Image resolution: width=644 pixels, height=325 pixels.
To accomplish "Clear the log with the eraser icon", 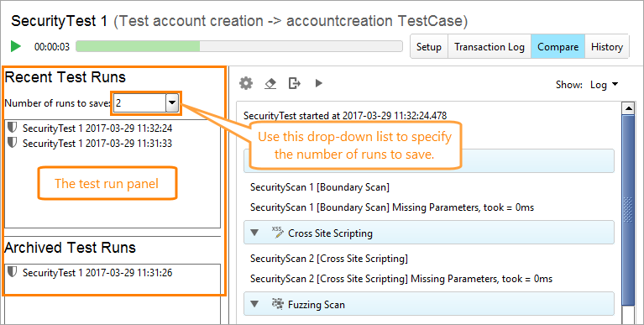I will coord(270,84).
